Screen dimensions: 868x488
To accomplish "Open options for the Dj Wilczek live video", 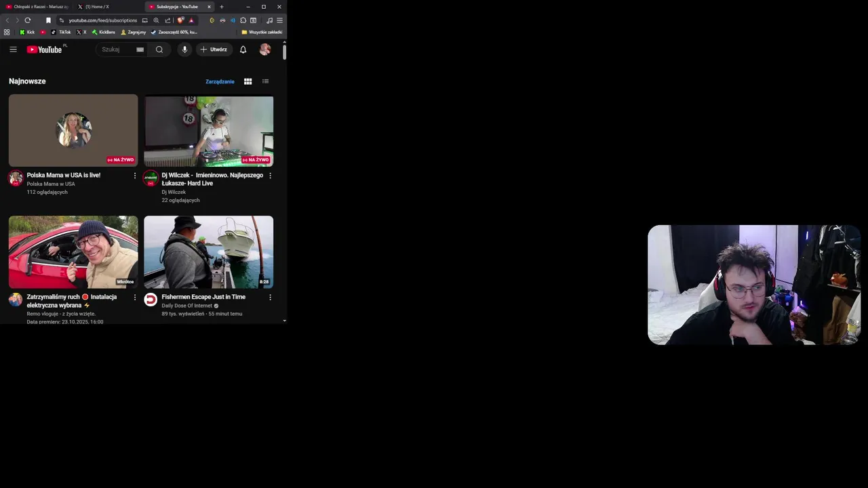I will pos(270,176).
